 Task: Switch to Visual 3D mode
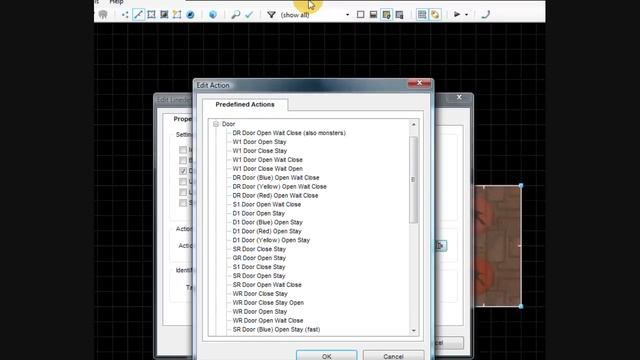point(213,15)
